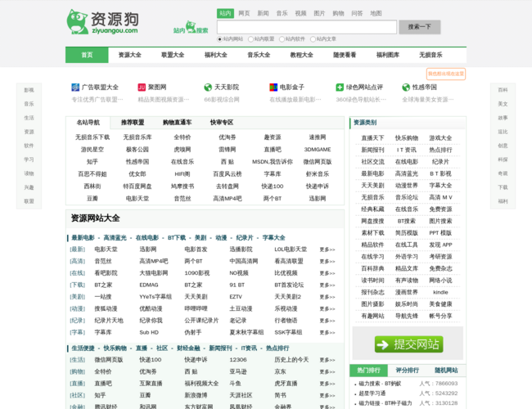Select the 名站导航 tab
This screenshot has width=532, height=409.
coord(88,123)
